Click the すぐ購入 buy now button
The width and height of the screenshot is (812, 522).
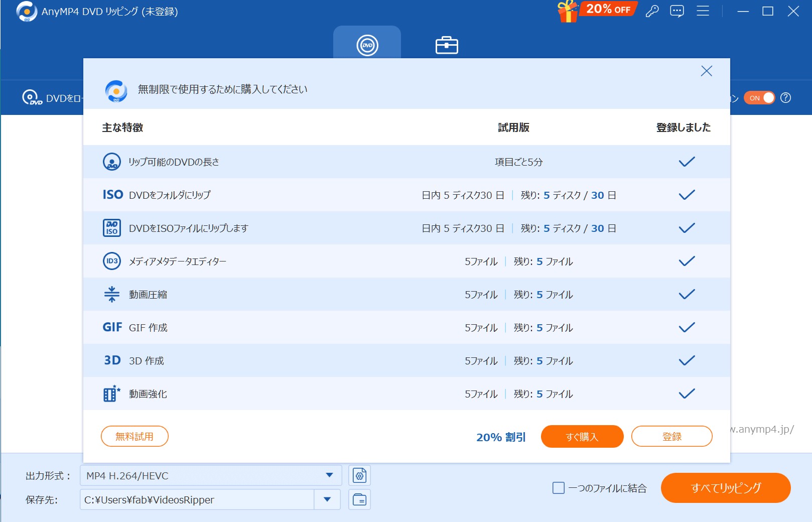pyautogui.click(x=582, y=436)
